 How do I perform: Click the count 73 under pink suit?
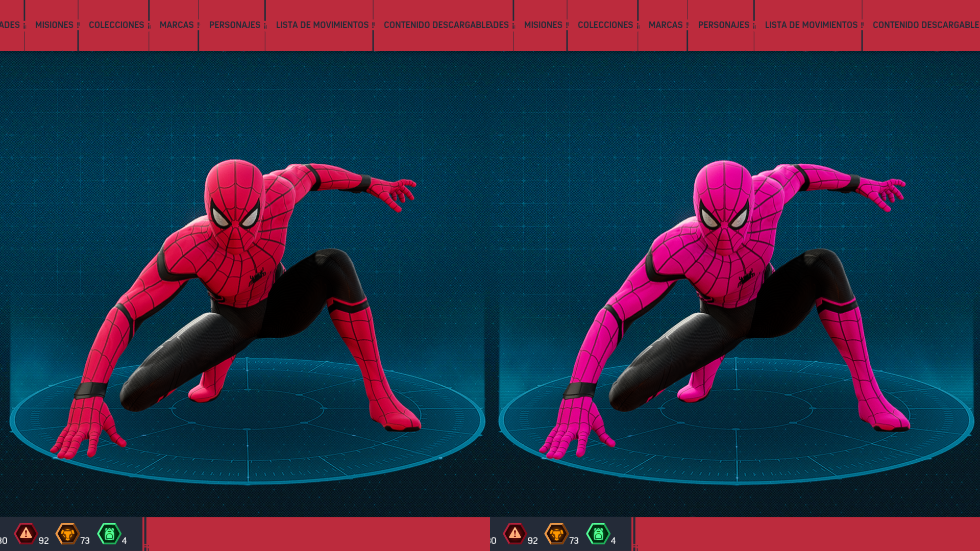click(x=574, y=540)
